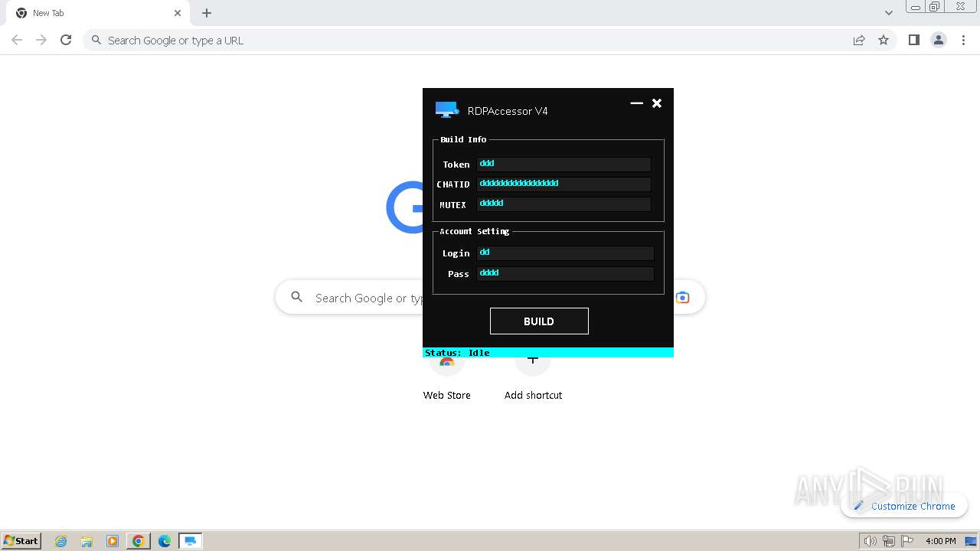Search by image with Google Lens icon
This screenshot has width=980, height=551.
click(x=682, y=298)
